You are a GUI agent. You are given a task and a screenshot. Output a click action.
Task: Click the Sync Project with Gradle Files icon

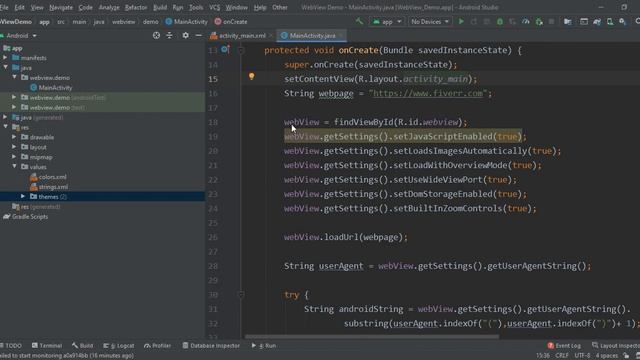(597, 22)
